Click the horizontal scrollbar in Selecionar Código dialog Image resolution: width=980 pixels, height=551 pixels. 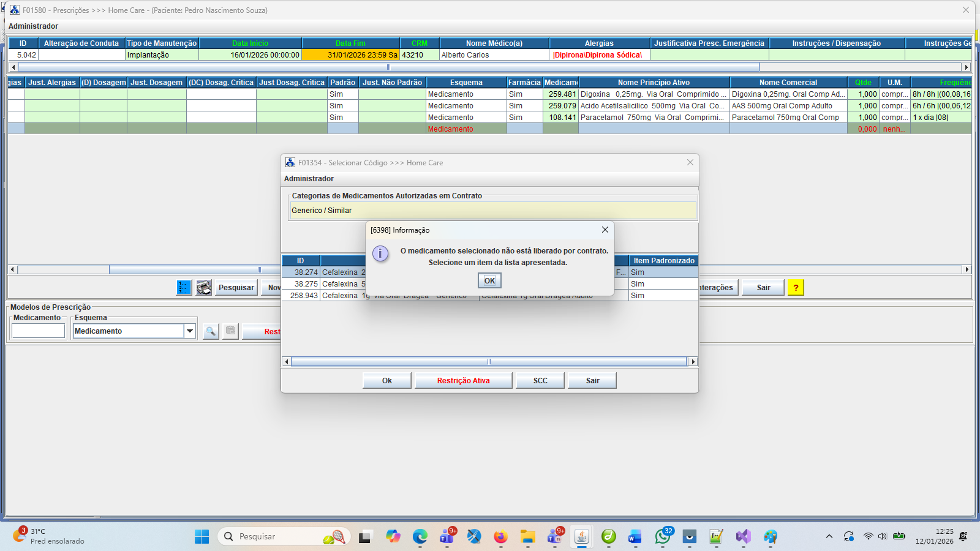(x=489, y=362)
